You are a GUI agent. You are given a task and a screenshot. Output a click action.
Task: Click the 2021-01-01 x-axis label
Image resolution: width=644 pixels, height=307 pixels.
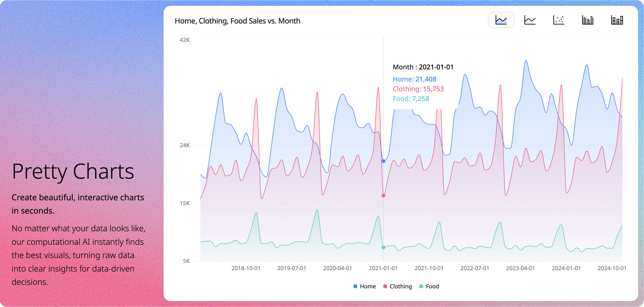(383, 268)
